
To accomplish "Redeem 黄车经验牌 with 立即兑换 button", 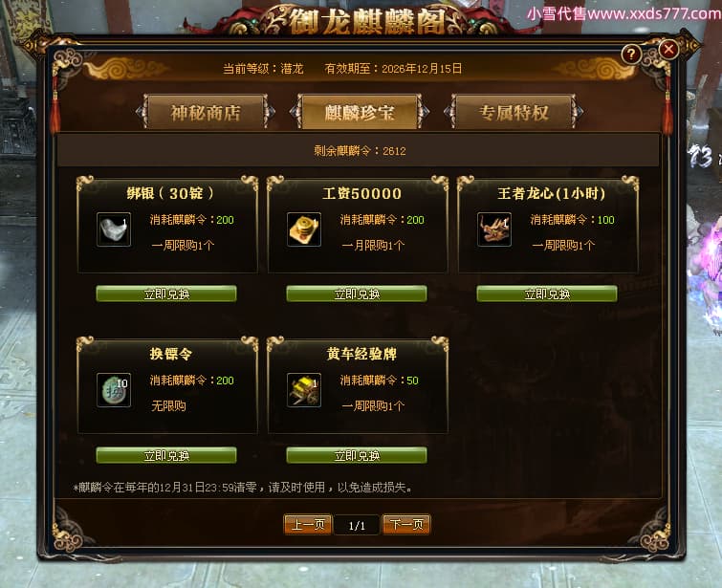I will [357, 455].
